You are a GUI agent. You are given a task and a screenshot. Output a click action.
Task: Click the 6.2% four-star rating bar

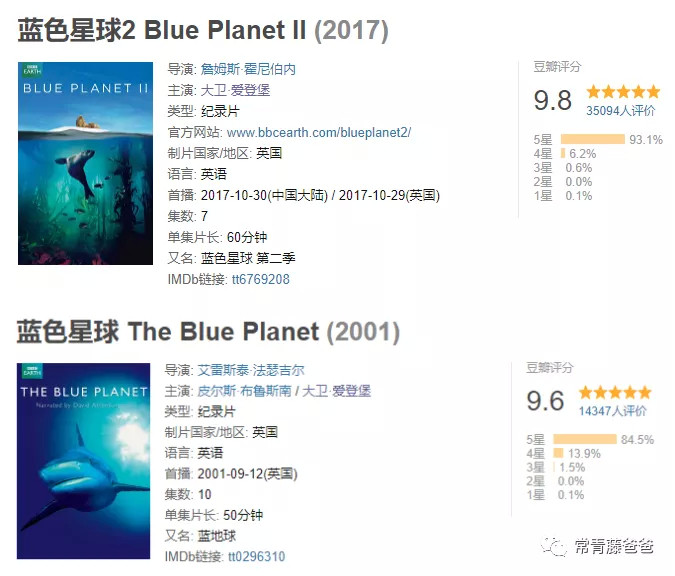click(x=563, y=154)
